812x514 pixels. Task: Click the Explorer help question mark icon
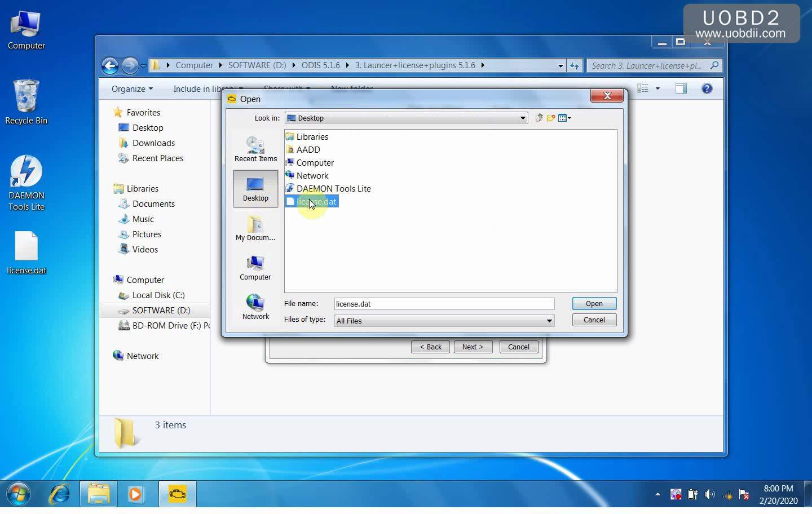click(707, 88)
